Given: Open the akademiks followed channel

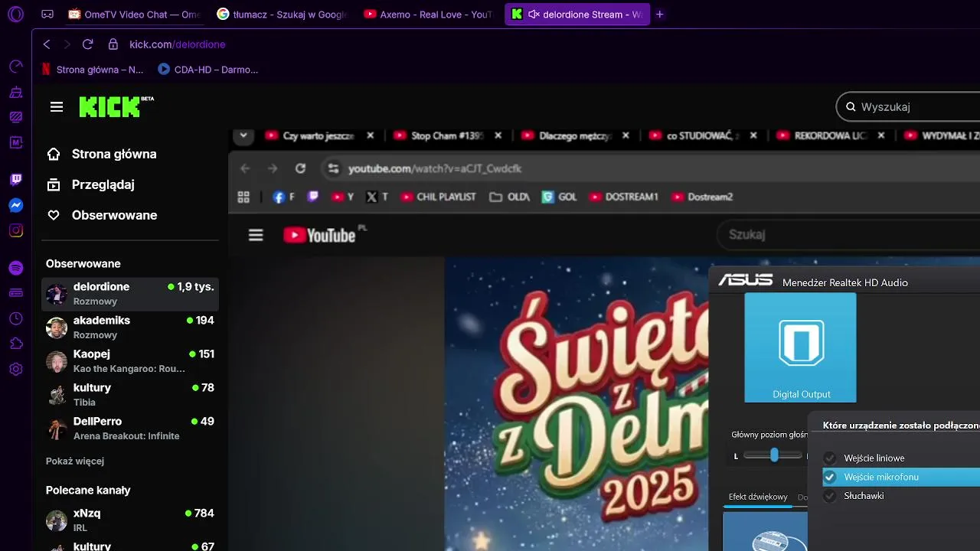Looking at the screenshot, I should coord(130,328).
